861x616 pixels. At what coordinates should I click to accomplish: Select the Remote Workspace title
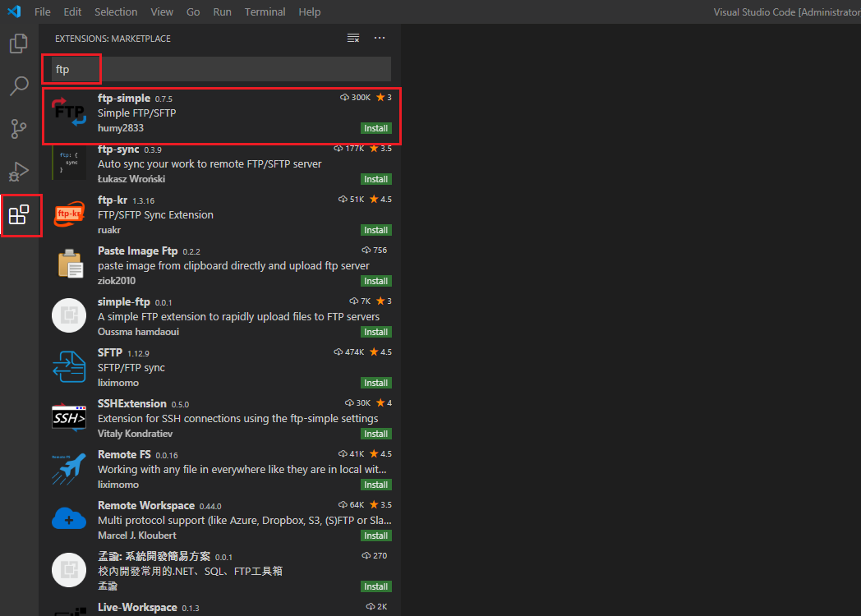click(x=146, y=506)
